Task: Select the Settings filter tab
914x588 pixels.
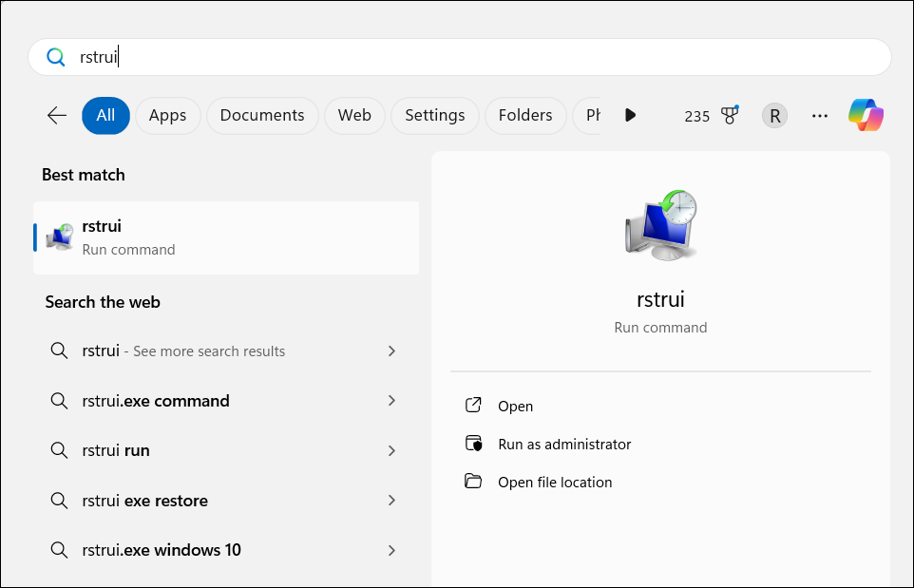Action: pyautogui.click(x=434, y=115)
